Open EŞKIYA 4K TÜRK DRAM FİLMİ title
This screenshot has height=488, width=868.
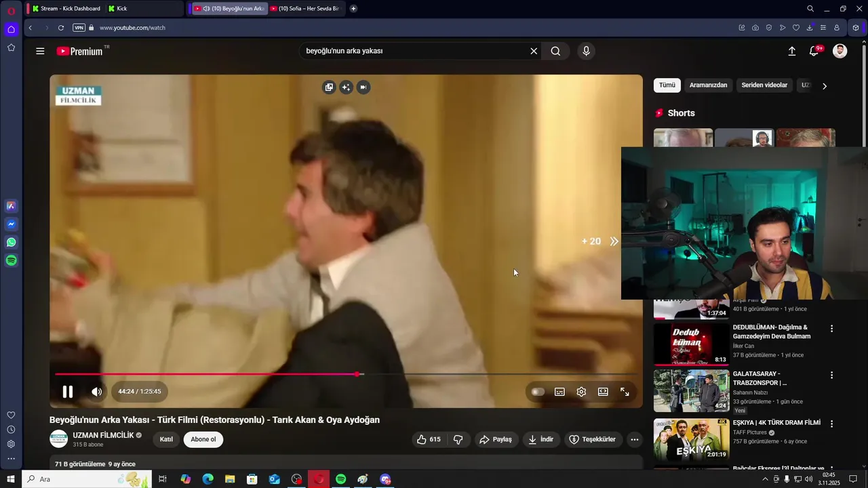click(x=776, y=423)
